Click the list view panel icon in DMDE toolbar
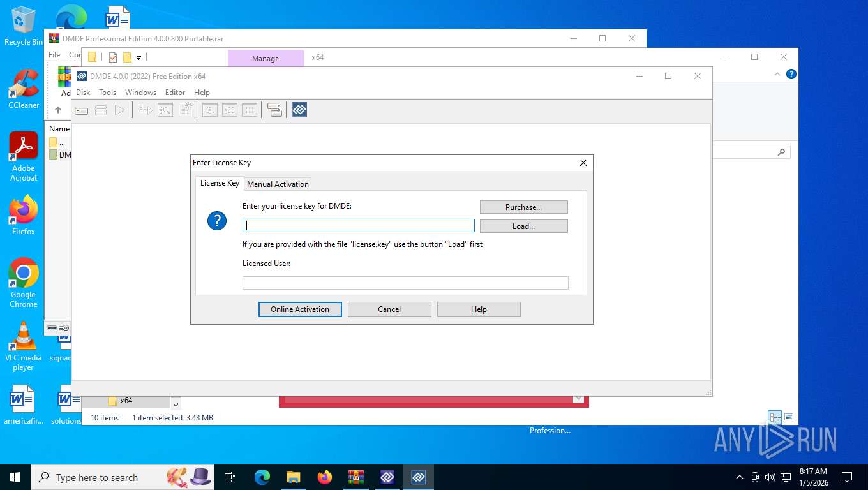Image resolution: width=868 pixels, height=490 pixels. 229,110
